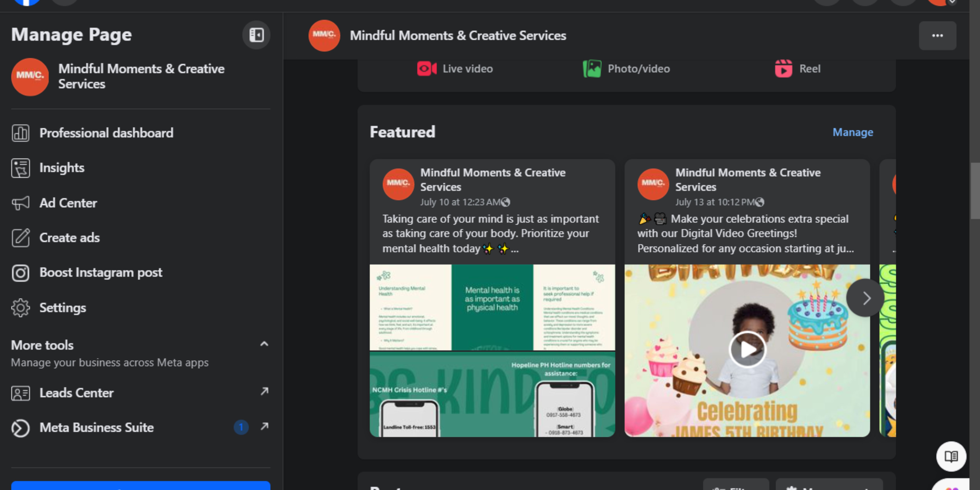Collapse the Manage Page sidebar icon
980x490 pixels.
[256, 35]
